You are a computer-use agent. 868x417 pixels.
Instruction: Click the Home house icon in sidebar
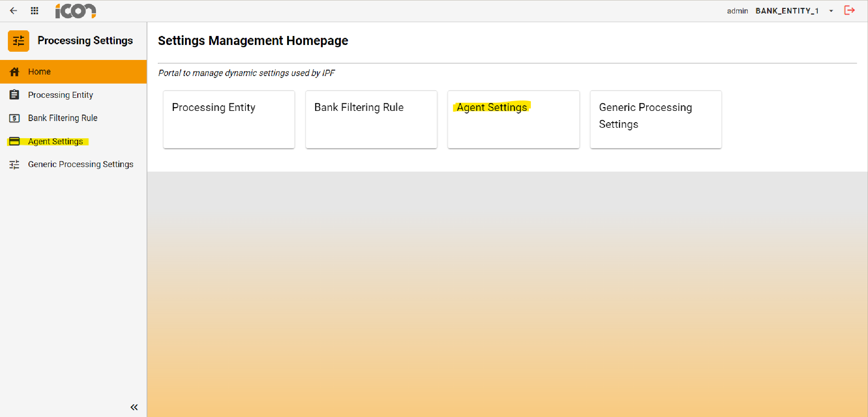click(x=14, y=72)
